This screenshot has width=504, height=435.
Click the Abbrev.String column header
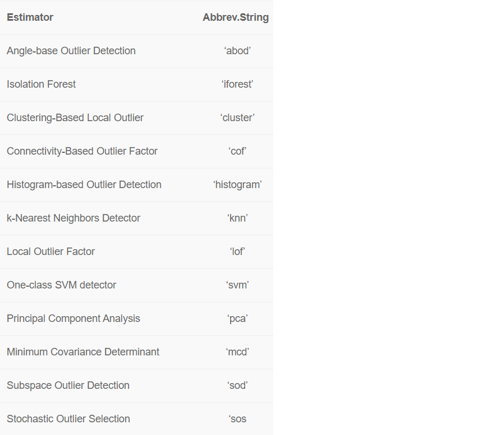(x=235, y=17)
